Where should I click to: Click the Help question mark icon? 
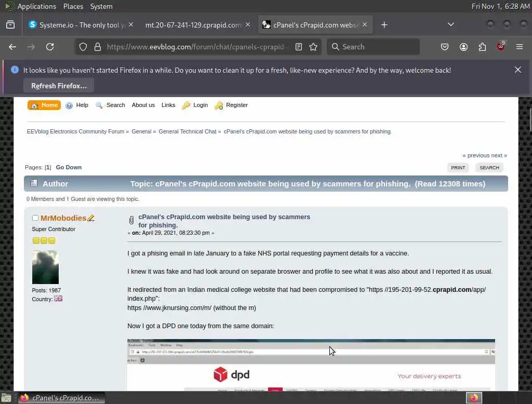pyautogui.click(x=69, y=105)
